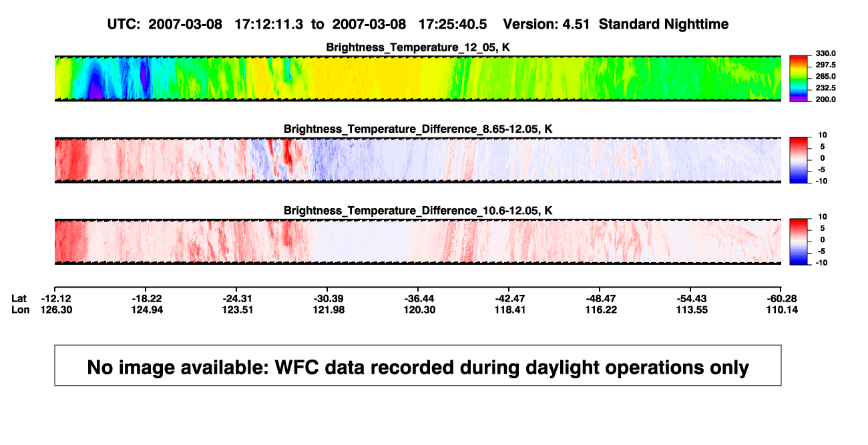
Task: Click latitude value -24.31
Action: tap(238, 298)
